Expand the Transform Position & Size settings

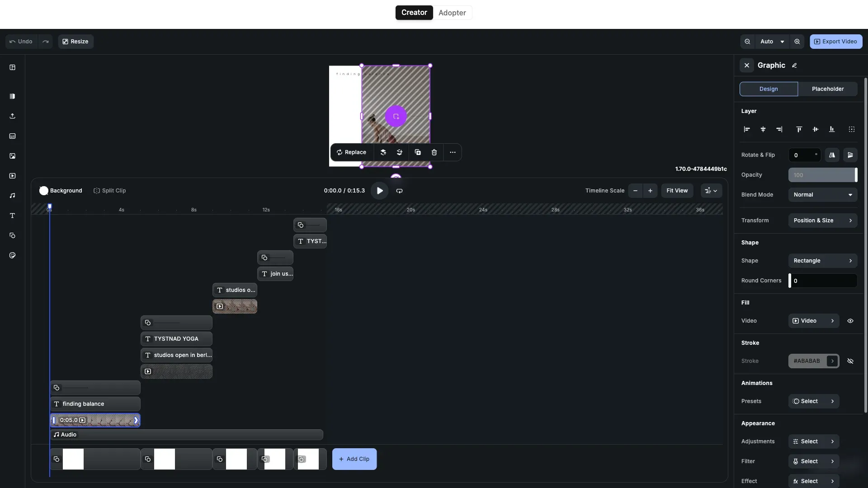(823, 221)
